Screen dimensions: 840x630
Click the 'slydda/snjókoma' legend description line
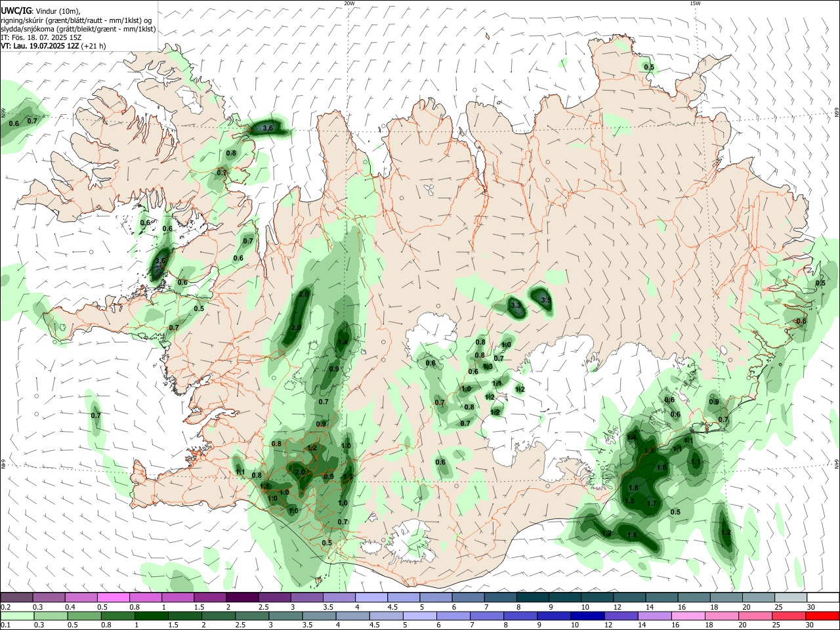point(78,29)
